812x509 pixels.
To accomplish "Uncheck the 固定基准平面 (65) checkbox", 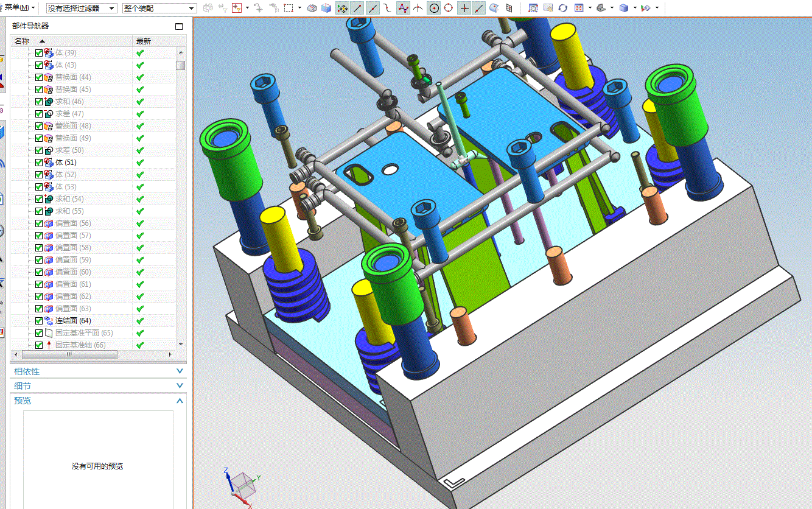I will pyautogui.click(x=39, y=333).
